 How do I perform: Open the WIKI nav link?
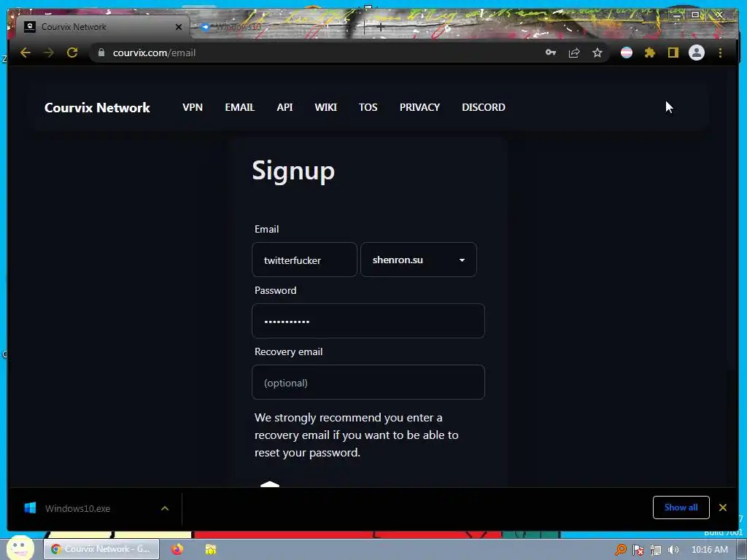(x=326, y=107)
